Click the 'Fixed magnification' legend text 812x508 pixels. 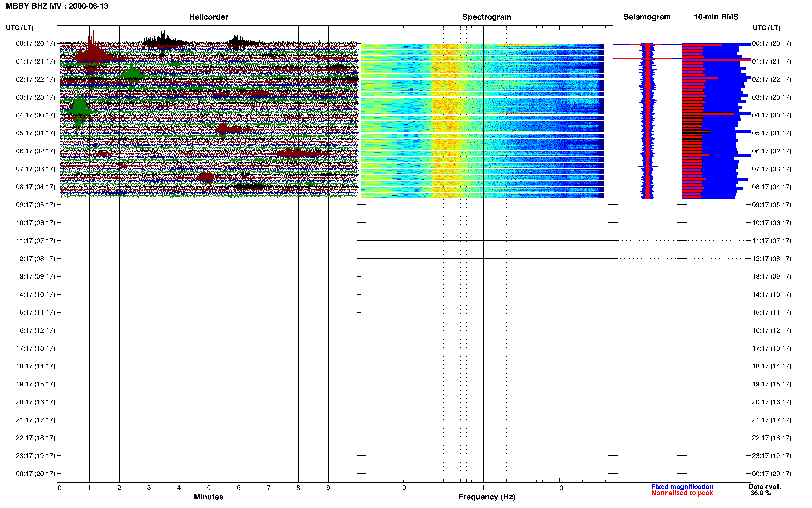682,486
